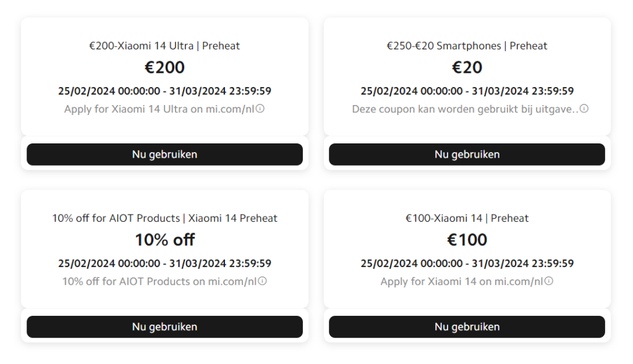Viewport: 633px width, 364px height.
Task: Show info for 'Apply for Xiaomi 14 on mi.com/nl'
Action: click(x=549, y=281)
